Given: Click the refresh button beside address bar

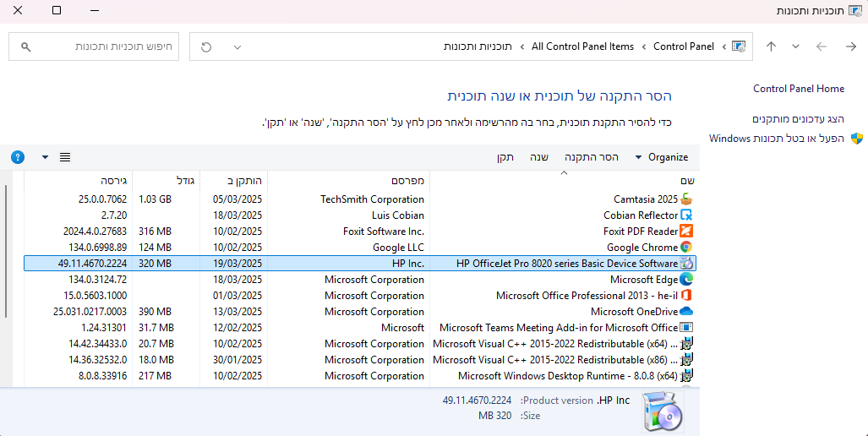Looking at the screenshot, I should coord(206,47).
